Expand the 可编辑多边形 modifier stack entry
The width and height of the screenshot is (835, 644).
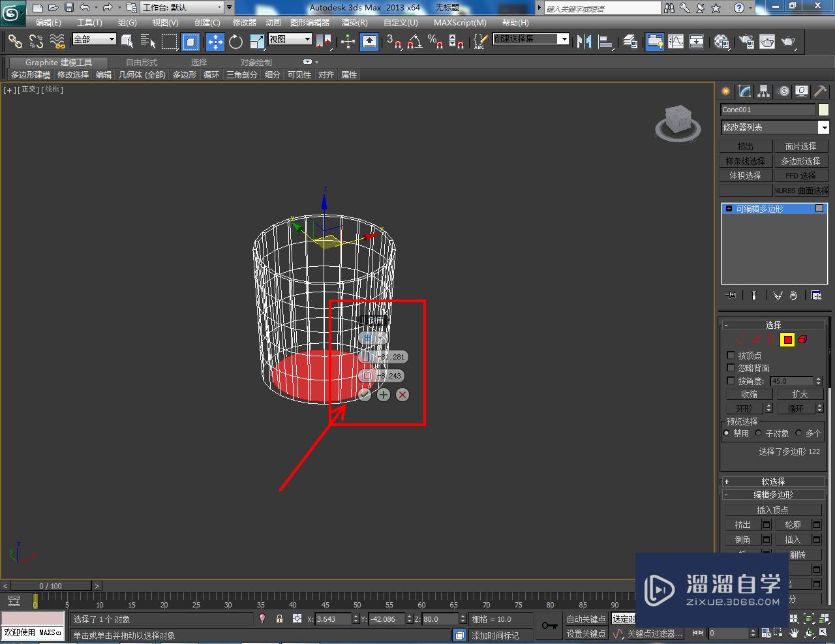point(729,209)
